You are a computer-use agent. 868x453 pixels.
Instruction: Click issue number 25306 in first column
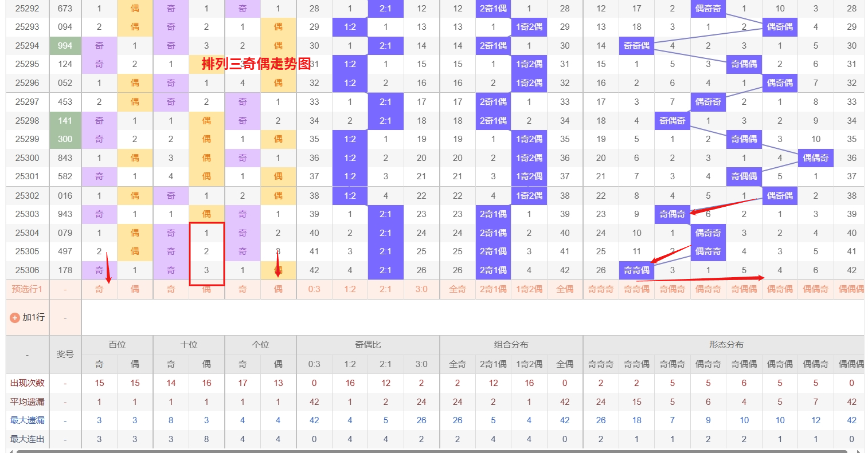(28, 270)
